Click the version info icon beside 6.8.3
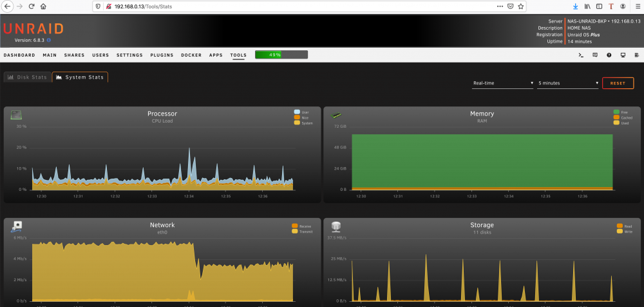 (x=49, y=41)
